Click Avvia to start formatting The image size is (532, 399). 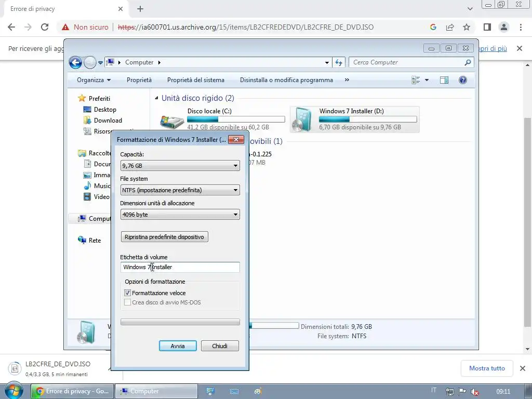point(178,345)
